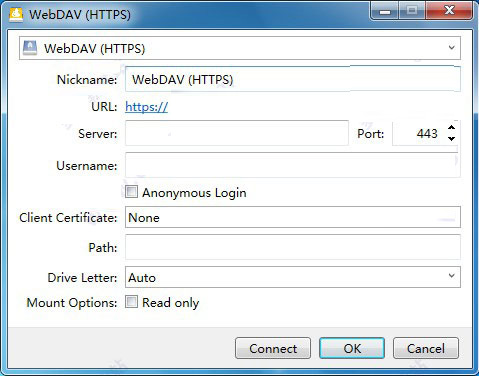Viewport: 479px width, 376px height.
Task: Expand the WebDAV (HTTPS) protocol dropdown
Action: (x=451, y=48)
